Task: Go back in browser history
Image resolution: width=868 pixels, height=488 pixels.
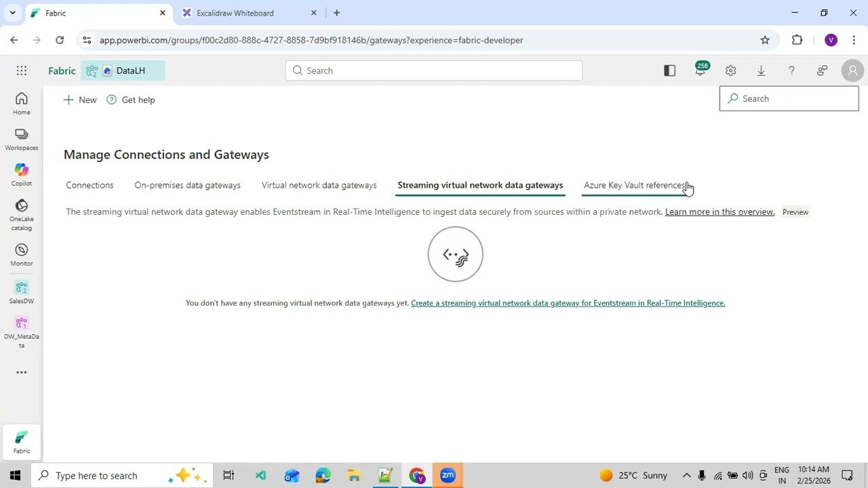Action: click(x=14, y=40)
